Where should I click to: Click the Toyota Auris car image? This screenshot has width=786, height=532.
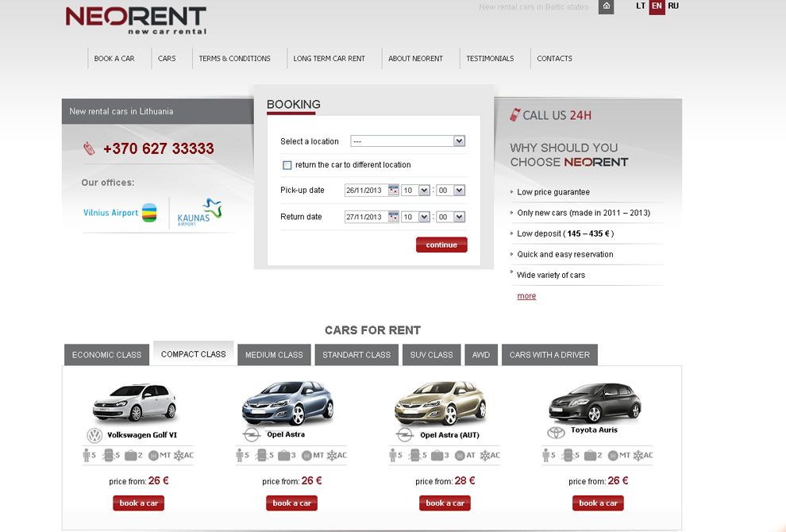595,402
